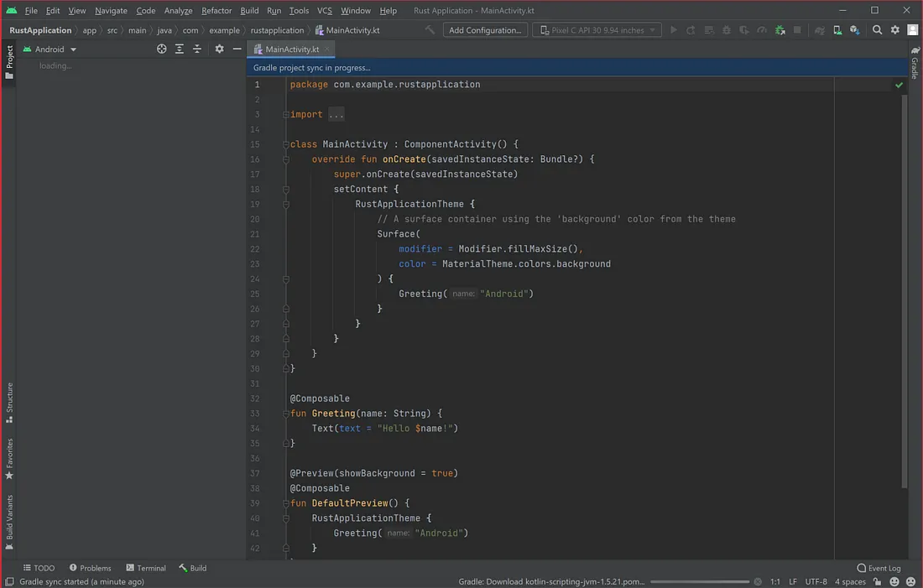Click the 1:1 line column indicator
Image resolution: width=923 pixels, height=588 pixels.
775,581
